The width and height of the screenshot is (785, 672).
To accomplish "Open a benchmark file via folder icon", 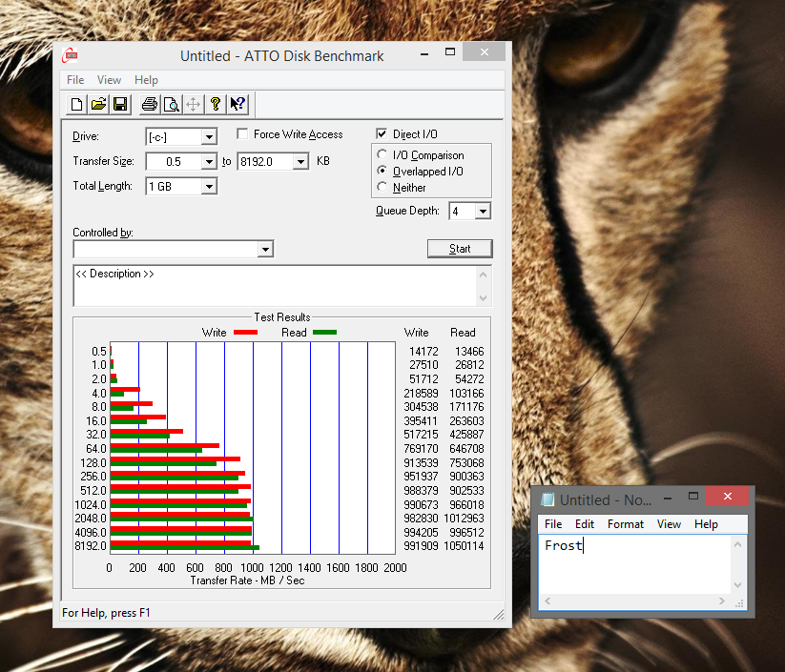I will pos(98,104).
